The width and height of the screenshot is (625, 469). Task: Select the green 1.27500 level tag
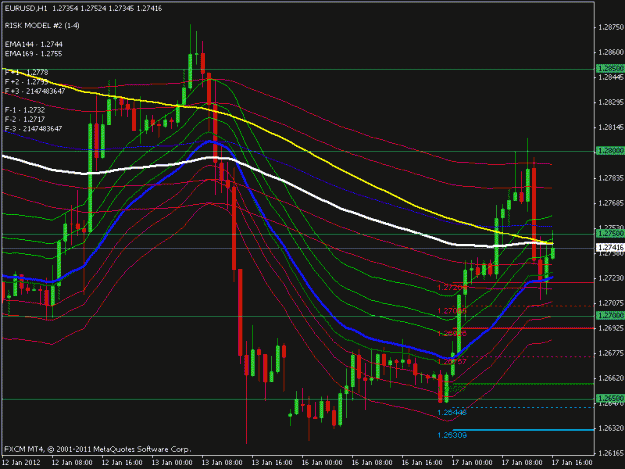610,234
